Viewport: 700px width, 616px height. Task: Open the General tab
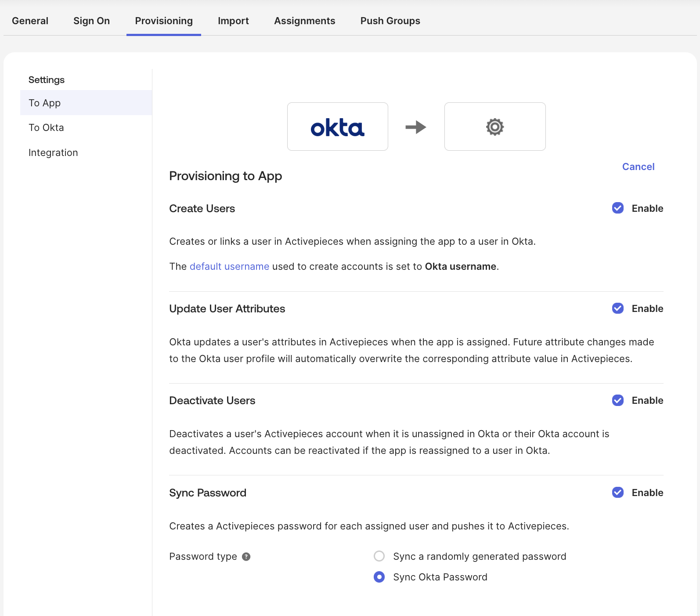pos(30,21)
